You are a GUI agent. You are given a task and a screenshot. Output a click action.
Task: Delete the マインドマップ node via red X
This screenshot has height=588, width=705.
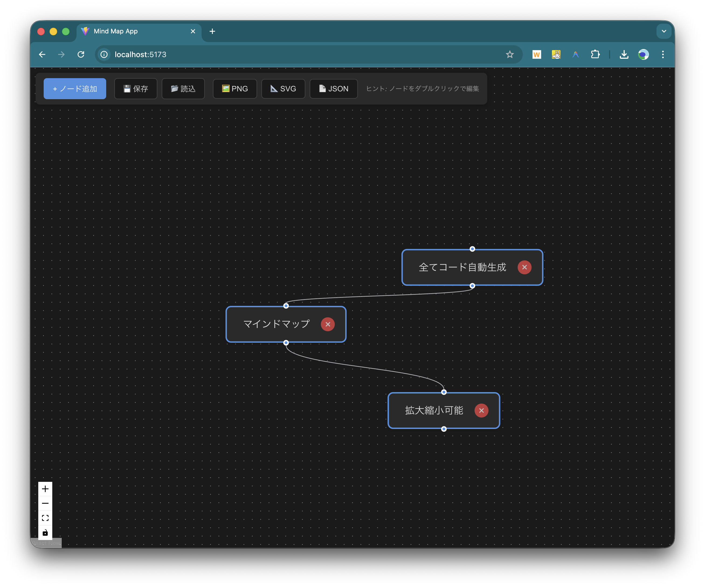point(328,324)
